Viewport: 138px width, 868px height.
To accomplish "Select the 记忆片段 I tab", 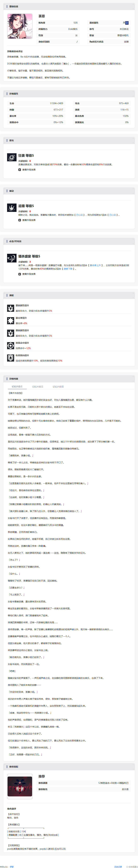I will click(17, 387).
